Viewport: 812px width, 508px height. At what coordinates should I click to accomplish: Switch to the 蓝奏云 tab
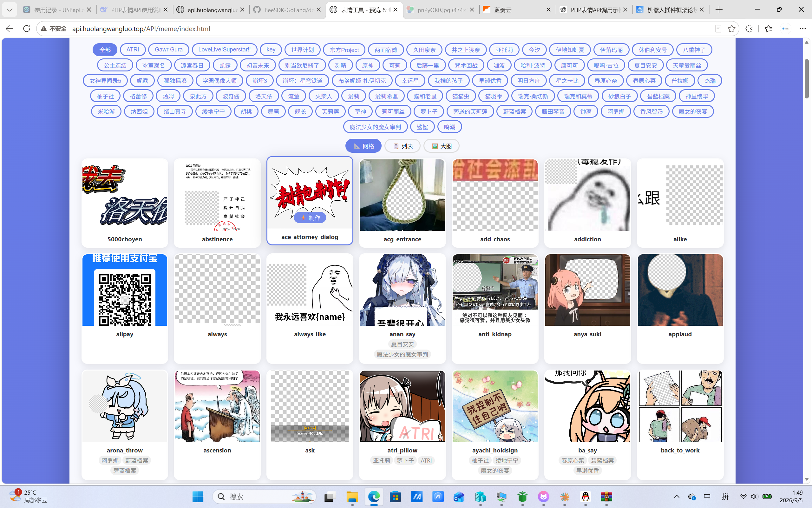pyautogui.click(x=517, y=10)
